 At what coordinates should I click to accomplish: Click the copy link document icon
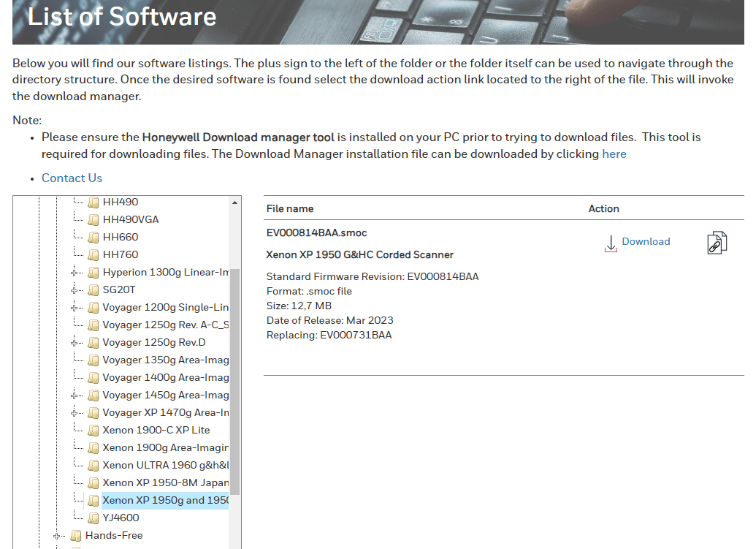point(717,242)
